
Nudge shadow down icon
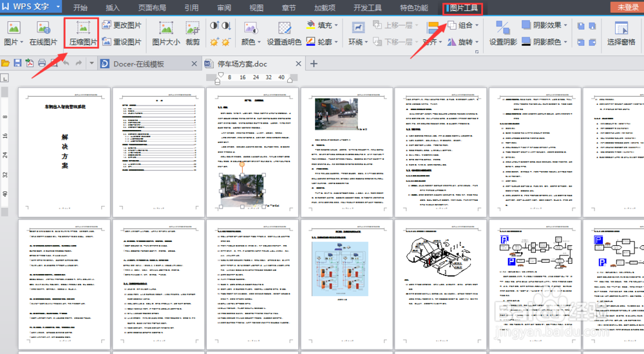(592, 26)
